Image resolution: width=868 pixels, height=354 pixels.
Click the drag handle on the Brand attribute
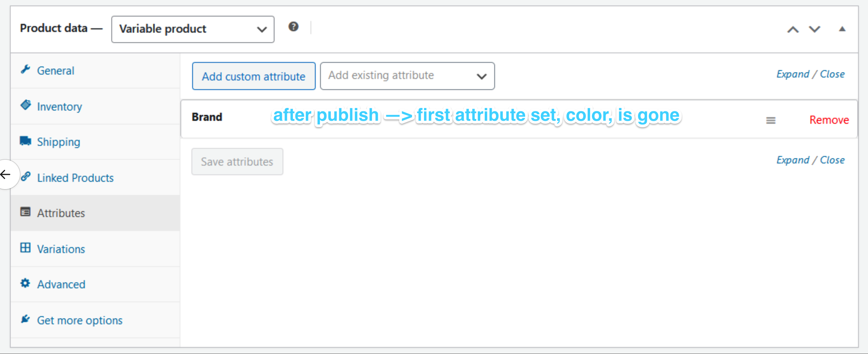click(771, 120)
